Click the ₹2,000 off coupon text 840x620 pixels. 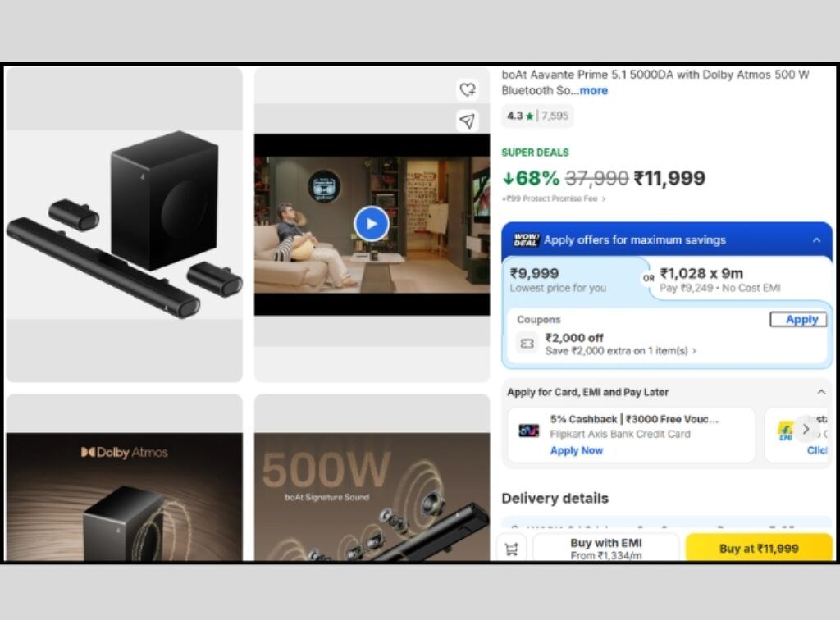[573, 338]
